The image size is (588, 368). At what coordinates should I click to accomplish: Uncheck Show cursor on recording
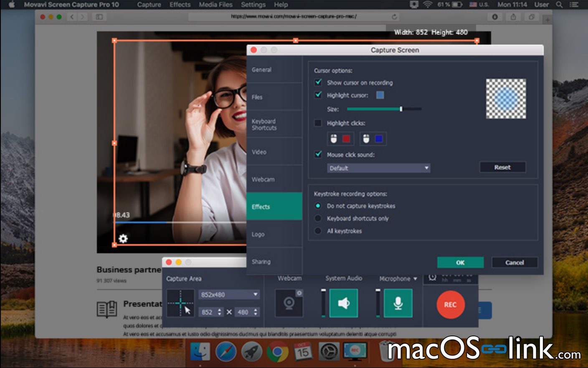[x=319, y=83]
